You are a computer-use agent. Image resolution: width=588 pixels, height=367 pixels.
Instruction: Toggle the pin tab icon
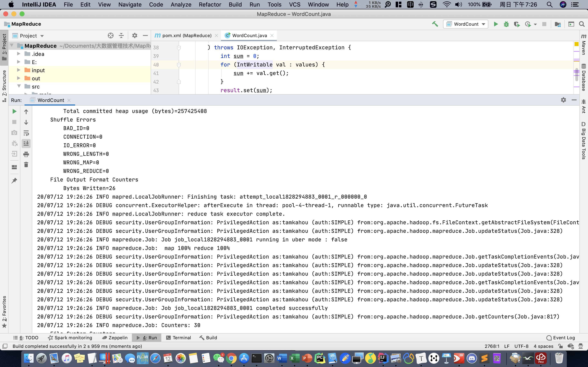coord(14,181)
